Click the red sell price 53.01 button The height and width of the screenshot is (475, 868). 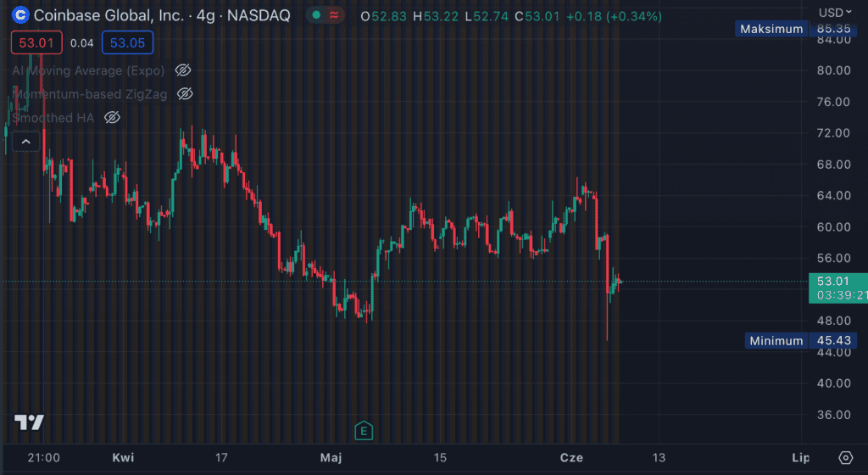point(36,42)
